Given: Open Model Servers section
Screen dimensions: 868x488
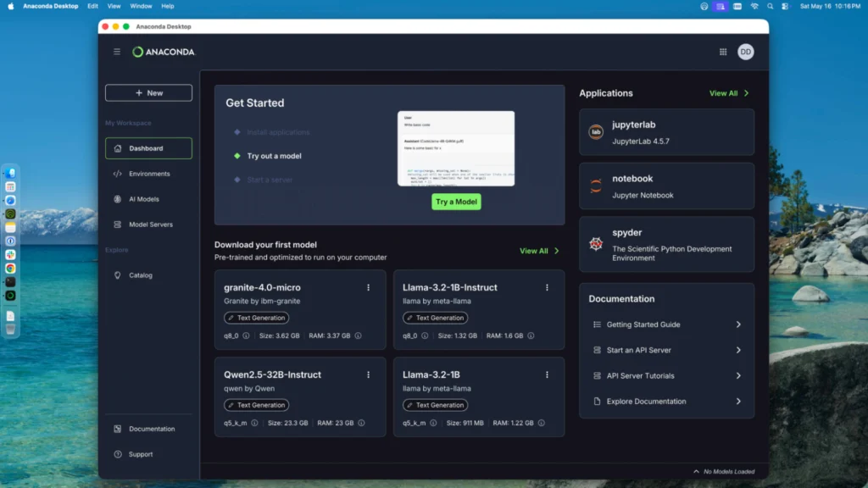Looking at the screenshot, I should tap(148, 225).
